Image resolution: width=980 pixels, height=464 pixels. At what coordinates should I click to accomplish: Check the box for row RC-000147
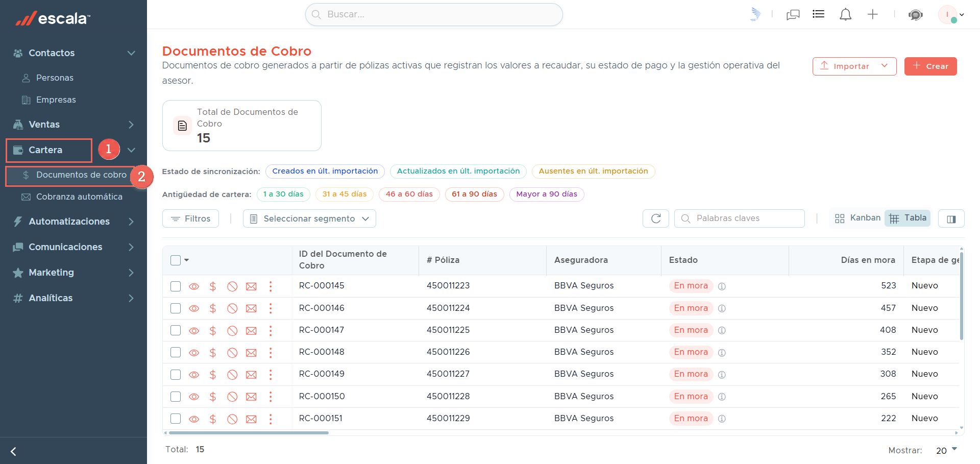[176, 330]
